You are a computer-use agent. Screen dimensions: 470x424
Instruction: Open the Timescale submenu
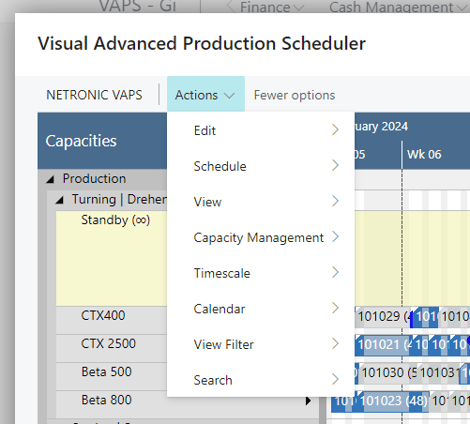click(x=261, y=273)
